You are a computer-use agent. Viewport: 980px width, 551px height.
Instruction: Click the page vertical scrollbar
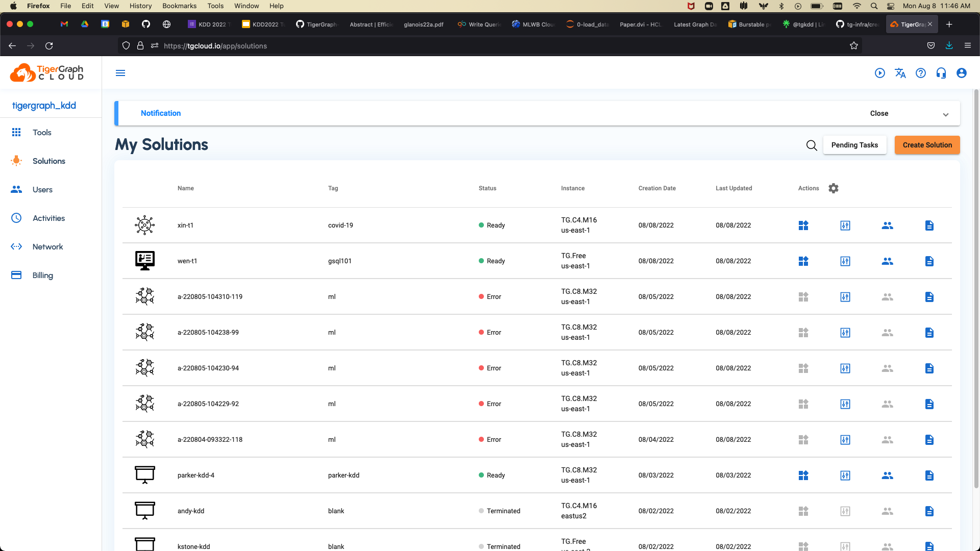tap(976, 286)
